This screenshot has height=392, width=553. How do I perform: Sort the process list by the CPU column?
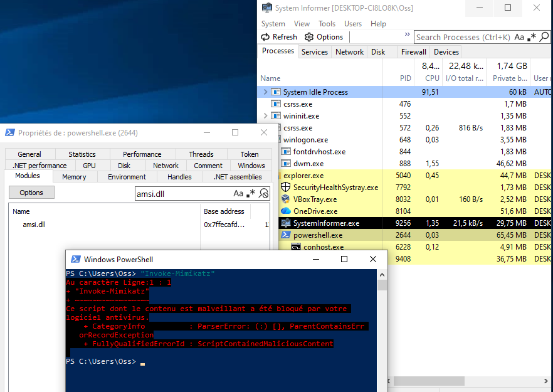coord(431,78)
